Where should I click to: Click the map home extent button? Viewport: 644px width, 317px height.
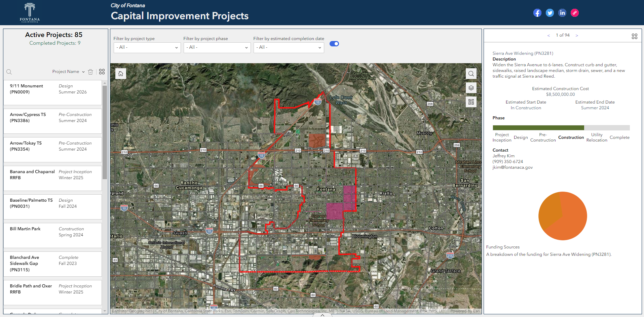[121, 74]
